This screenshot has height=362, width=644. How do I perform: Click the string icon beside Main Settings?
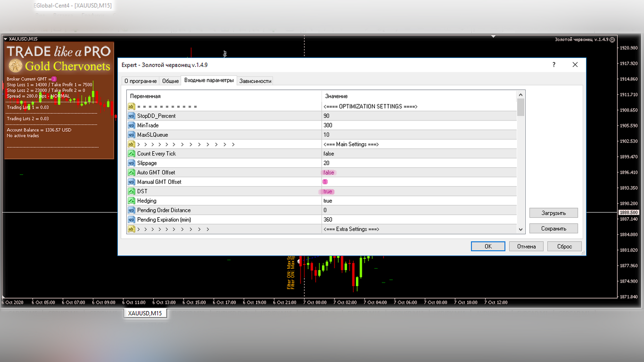point(131,144)
